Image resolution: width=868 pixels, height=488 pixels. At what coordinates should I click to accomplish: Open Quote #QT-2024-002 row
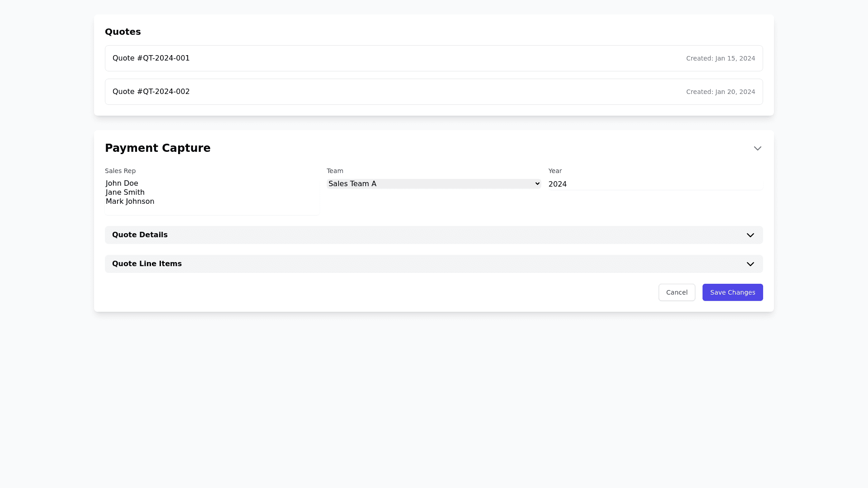[151, 92]
